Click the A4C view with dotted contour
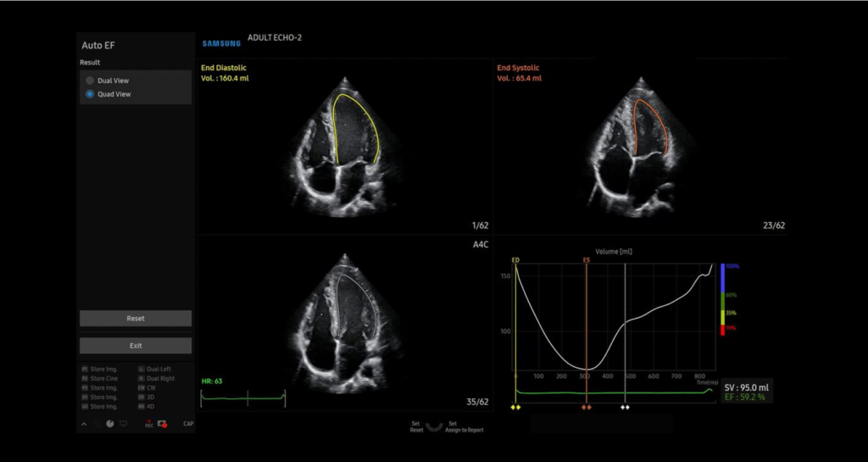 tap(345, 323)
